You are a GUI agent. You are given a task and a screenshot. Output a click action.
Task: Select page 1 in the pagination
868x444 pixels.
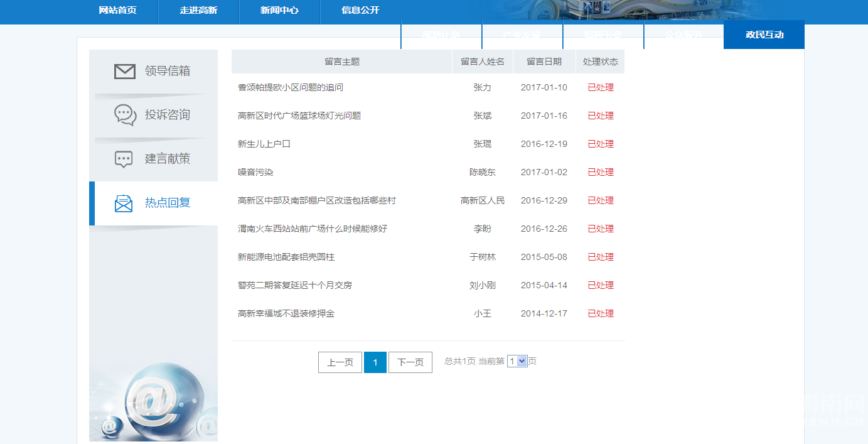click(x=375, y=362)
